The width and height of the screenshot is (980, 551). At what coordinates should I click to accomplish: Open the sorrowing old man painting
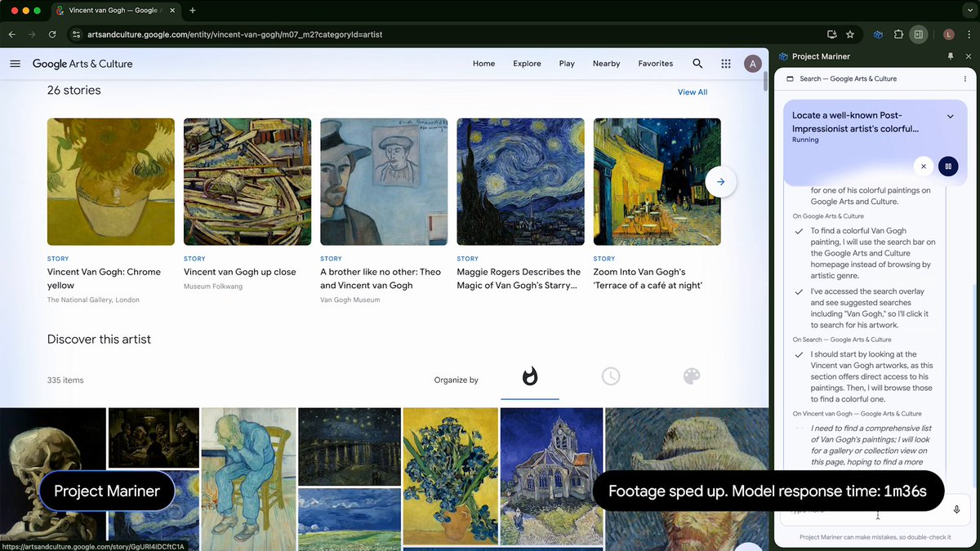coord(248,479)
